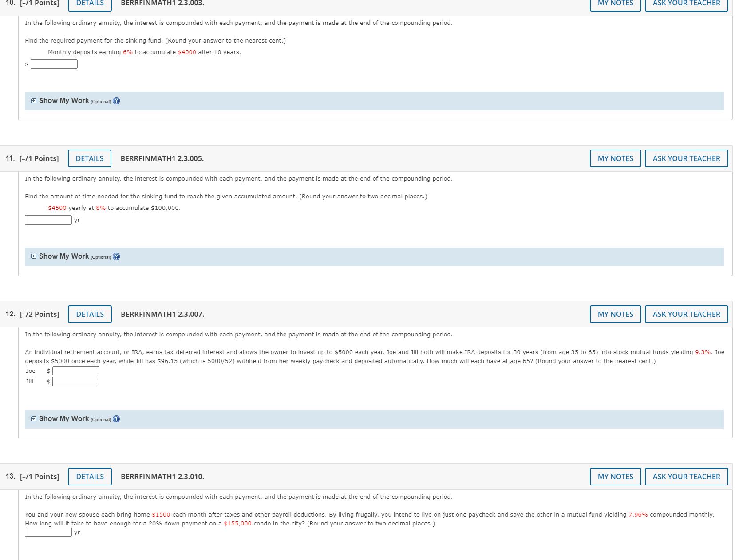Image resolution: width=735 pixels, height=560 pixels.
Task: Open help icon for question 10 Show My Work
Action: pos(116,101)
